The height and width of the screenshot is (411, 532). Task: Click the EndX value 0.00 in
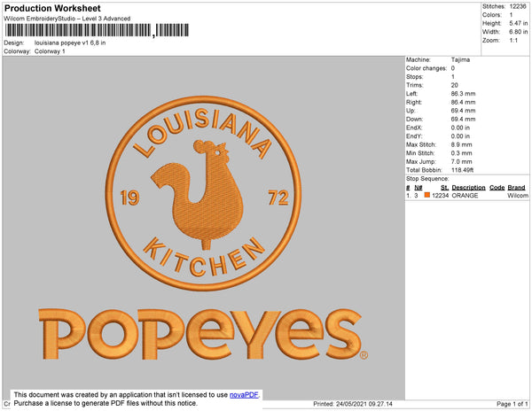(460, 128)
